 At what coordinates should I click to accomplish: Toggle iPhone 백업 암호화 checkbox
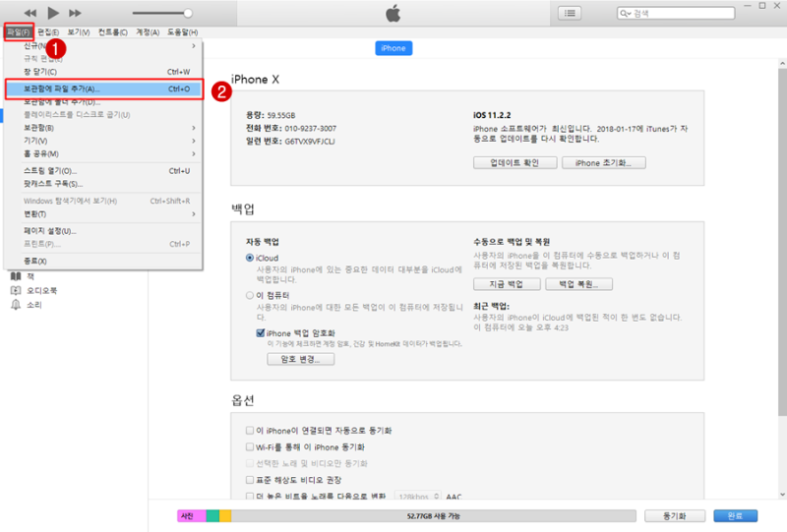(261, 332)
